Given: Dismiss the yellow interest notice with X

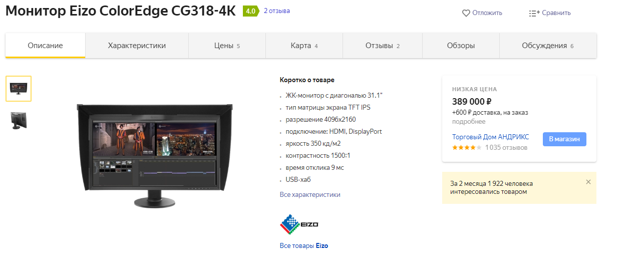Looking at the screenshot, I should pos(588,182).
